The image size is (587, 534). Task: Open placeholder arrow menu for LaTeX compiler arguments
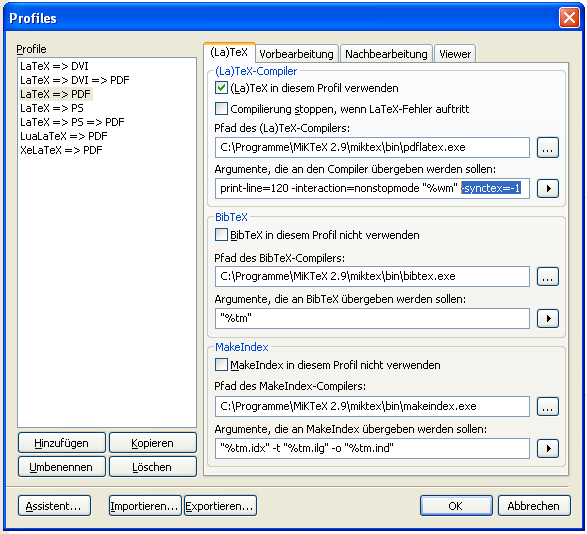coord(548,188)
